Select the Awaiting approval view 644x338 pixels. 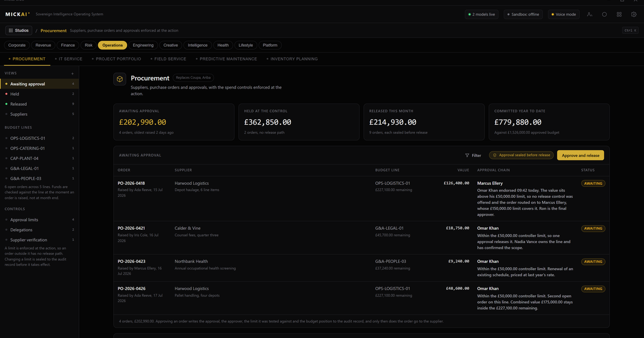(39, 84)
